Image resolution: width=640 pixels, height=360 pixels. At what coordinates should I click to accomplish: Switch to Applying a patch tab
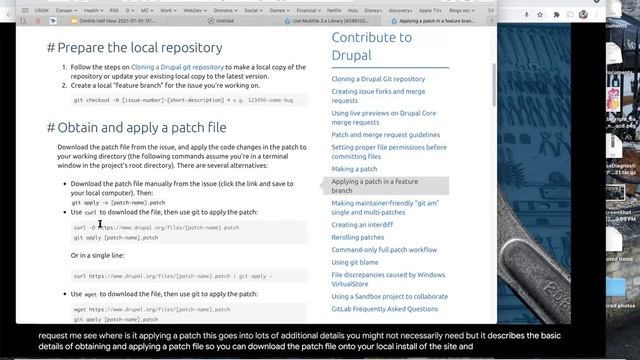point(433,20)
